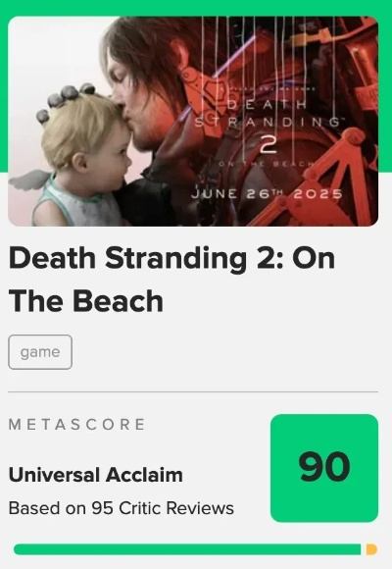Click the June 26th 2025 release date text
This screenshot has width=392, height=569.
(x=267, y=194)
